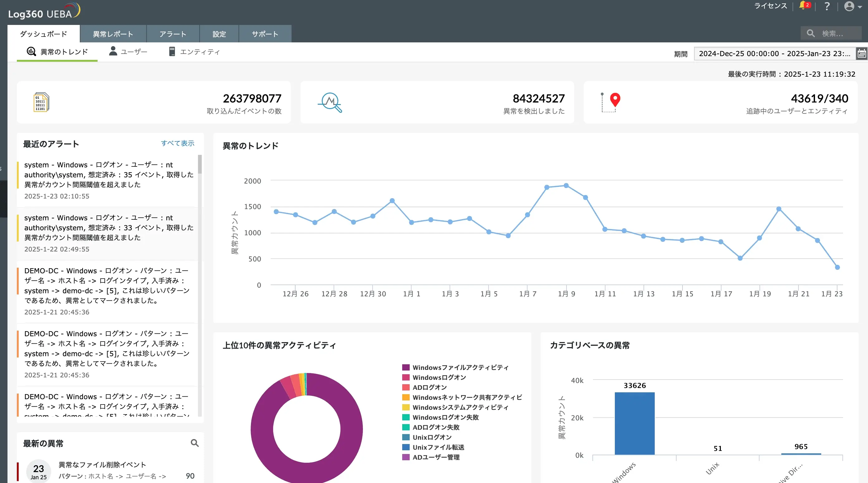Click the Unix category value 51
This screenshot has width=868, height=483.
718,448
